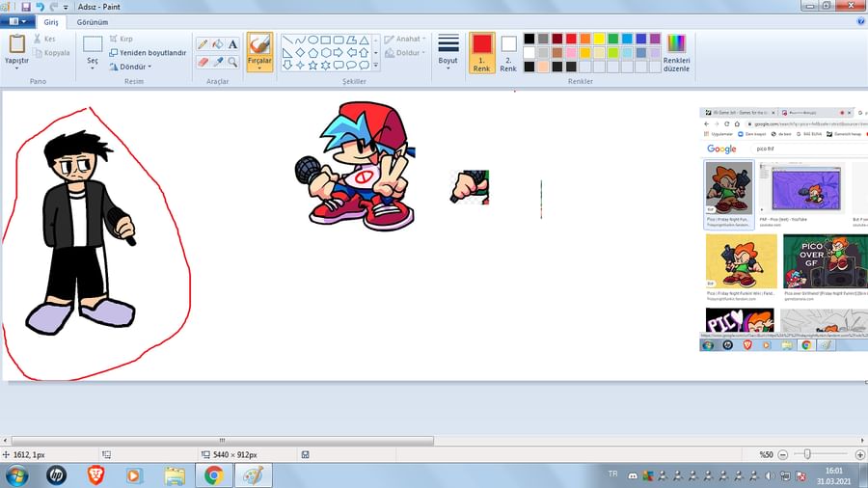Viewport: 868px width, 488px height.
Task: Choose the Down arrow shape
Action: point(287,66)
